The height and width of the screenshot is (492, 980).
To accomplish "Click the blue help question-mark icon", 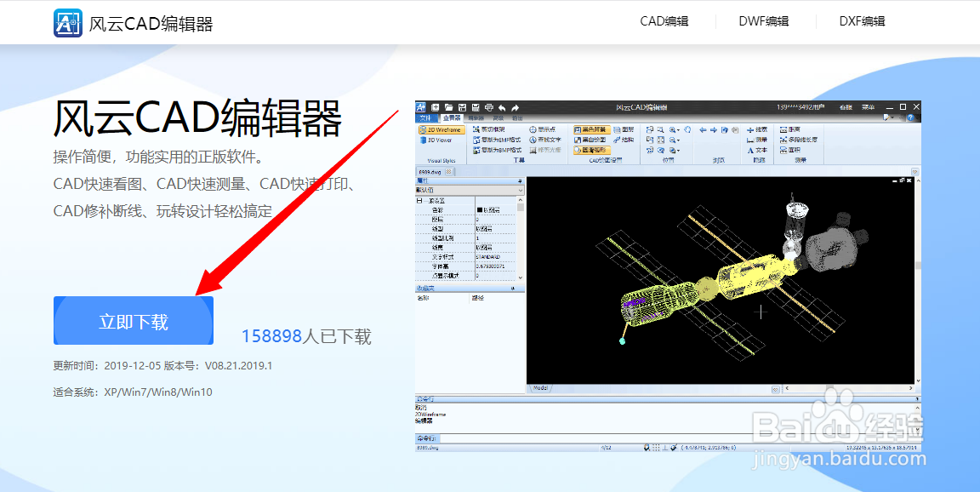I will point(910,117).
